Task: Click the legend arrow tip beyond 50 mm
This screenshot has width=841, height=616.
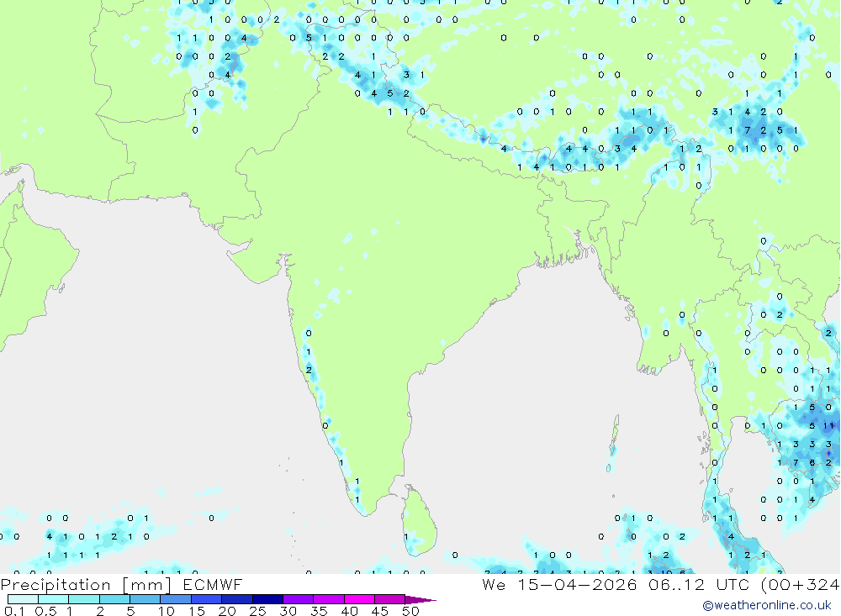Action: point(420,600)
